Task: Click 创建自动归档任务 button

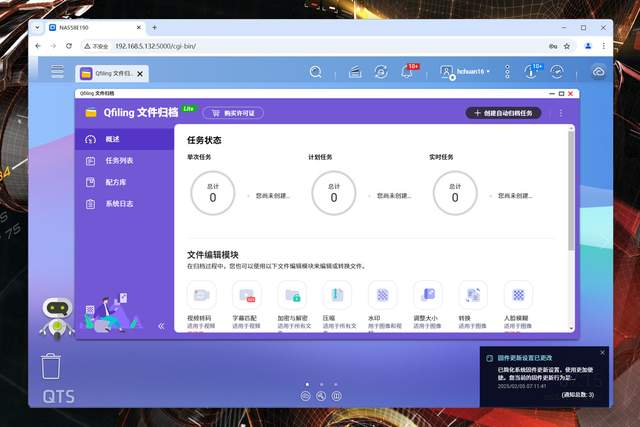Action: (503, 113)
